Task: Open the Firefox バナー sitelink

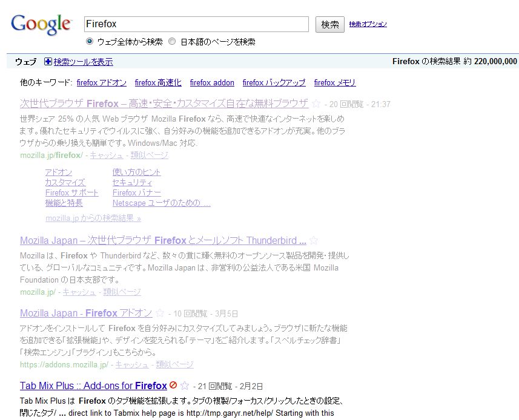Action: point(137,193)
